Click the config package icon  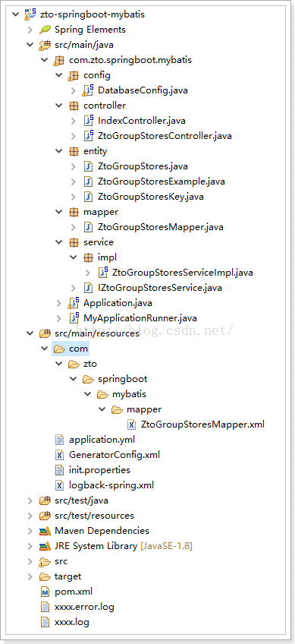pos(74,75)
